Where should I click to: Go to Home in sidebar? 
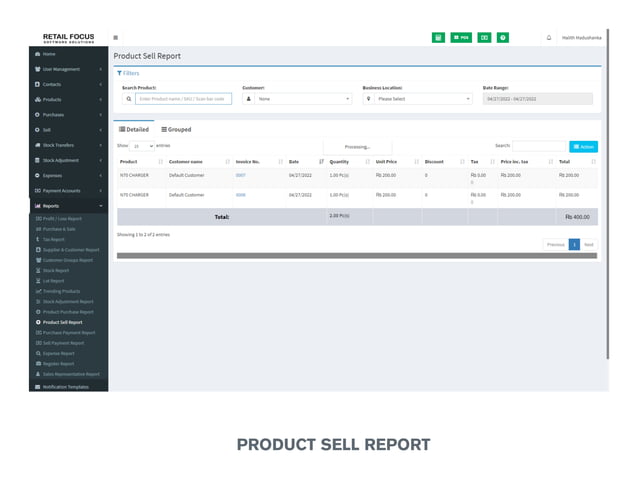68,54
